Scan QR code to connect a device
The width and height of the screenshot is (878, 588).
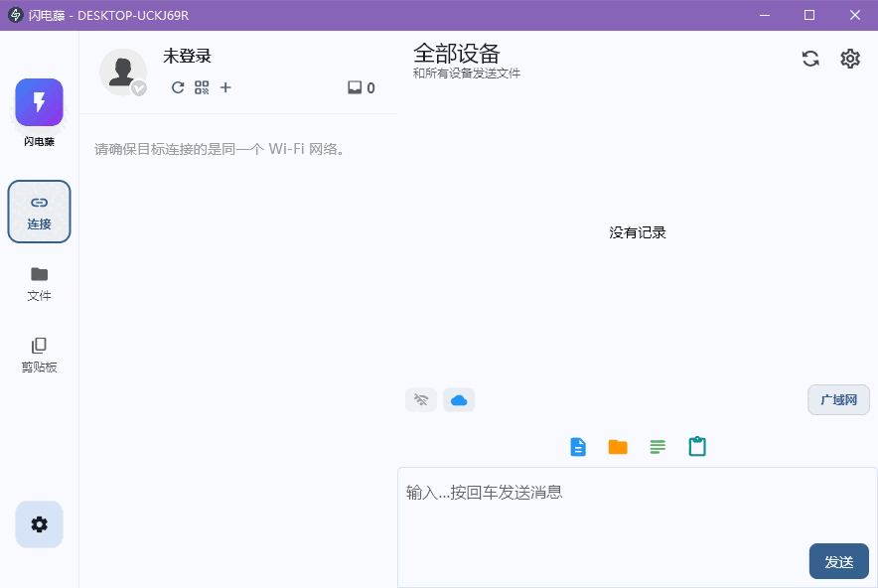click(x=201, y=87)
